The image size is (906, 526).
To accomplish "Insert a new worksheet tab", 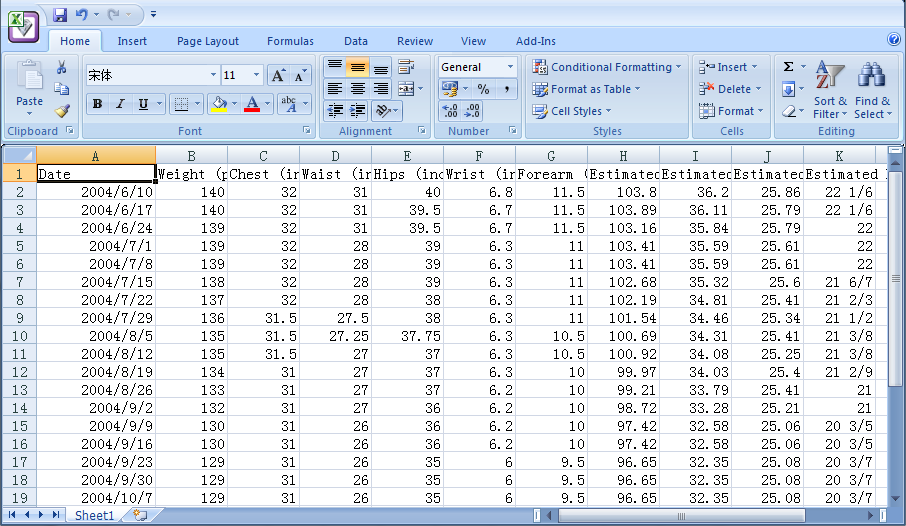I will (140, 514).
